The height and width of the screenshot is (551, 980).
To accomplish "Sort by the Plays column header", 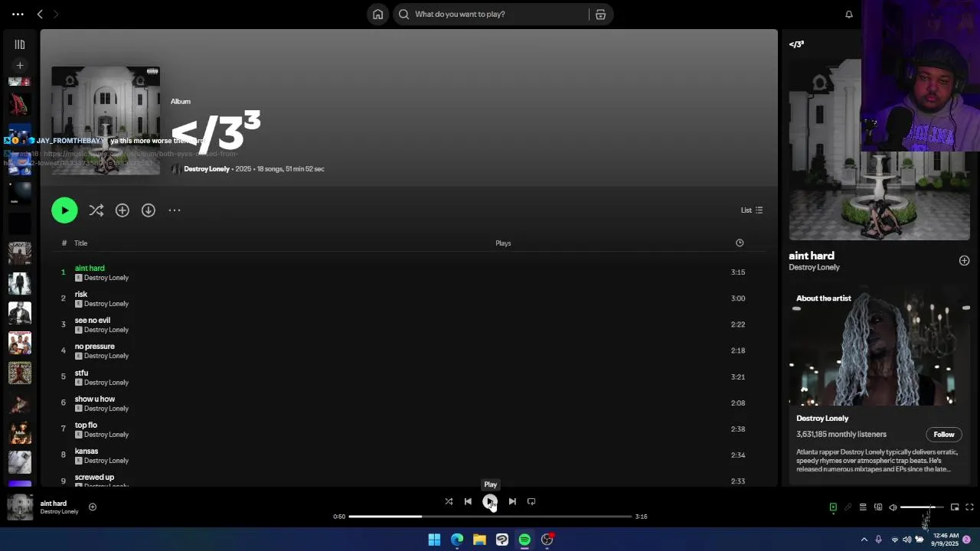I will click(503, 243).
